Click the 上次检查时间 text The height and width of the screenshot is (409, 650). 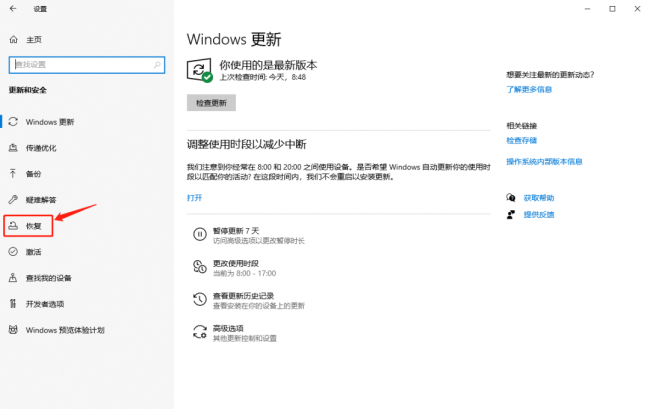click(x=263, y=77)
